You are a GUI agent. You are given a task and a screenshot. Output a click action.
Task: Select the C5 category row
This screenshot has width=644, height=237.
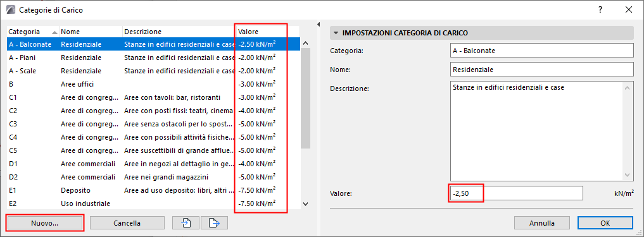(153, 150)
